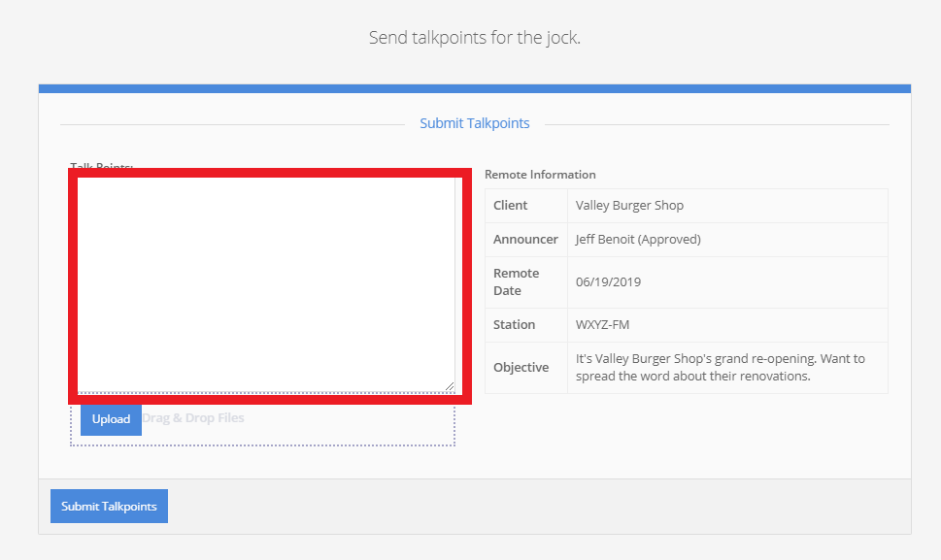Click the 06/19/2019 date value
941x560 pixels.
(x=608, y=282)
